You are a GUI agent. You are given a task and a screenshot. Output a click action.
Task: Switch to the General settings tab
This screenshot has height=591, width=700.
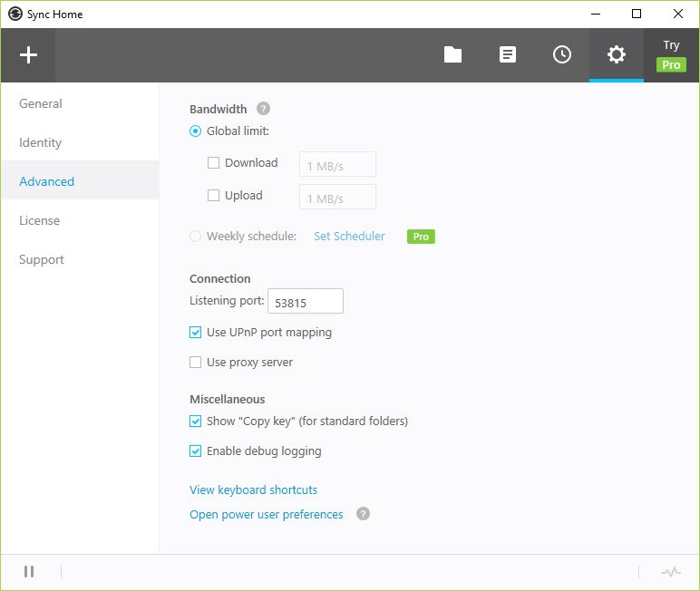pyautogui.click(x=41, y=103)
